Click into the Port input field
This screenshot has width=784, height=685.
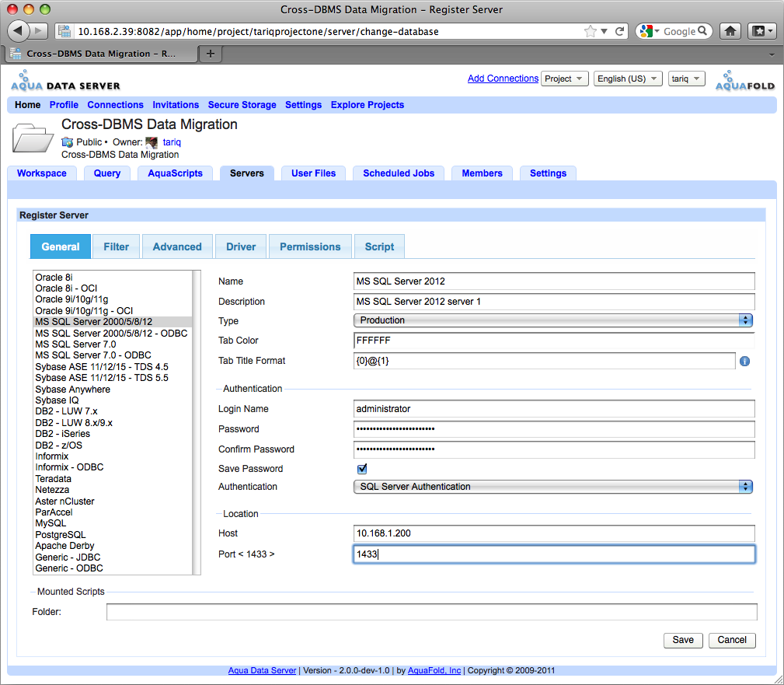[x=554, y=554]
